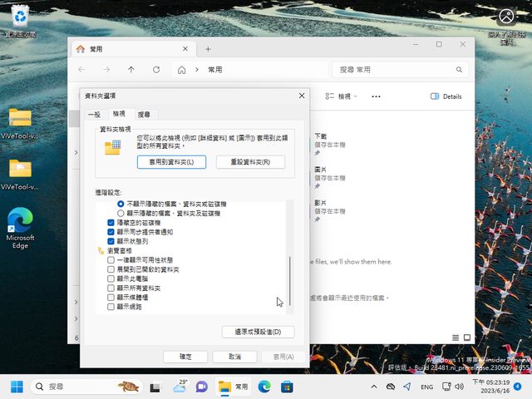Click the advanced settings list scrollbar
The image size is (532, 399).
[289, 283]
